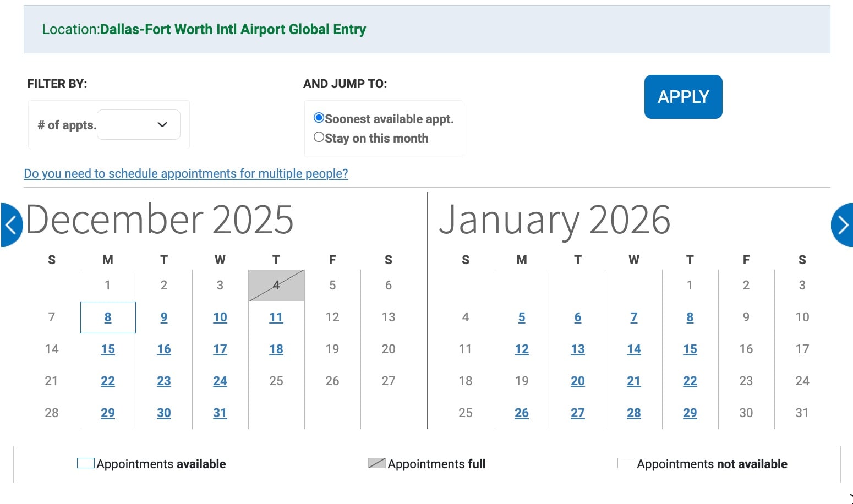Select the Soonest available appt option
The height and width of the screenshot is (504, 853).
click(x=319, y=117)
